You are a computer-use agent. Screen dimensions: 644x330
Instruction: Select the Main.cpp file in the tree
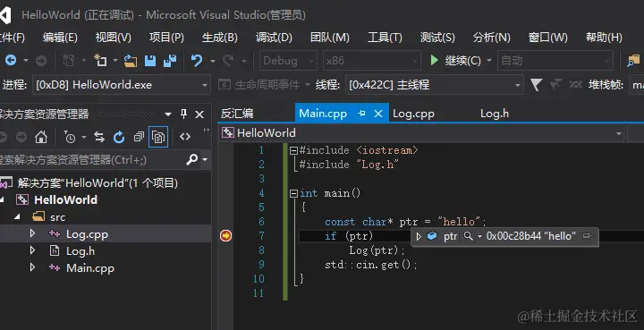pos(90,268)
